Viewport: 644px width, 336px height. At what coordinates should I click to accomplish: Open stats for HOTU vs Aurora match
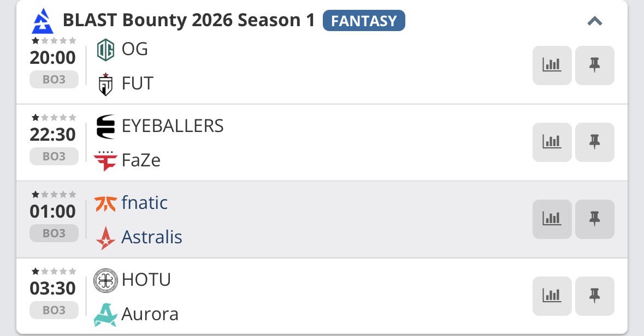(x=552, y=296)
